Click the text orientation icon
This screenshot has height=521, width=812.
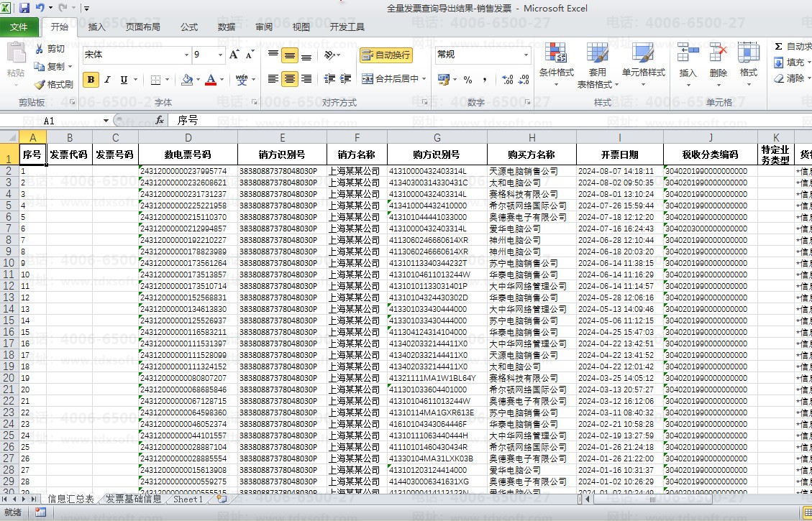click(329, 55)
